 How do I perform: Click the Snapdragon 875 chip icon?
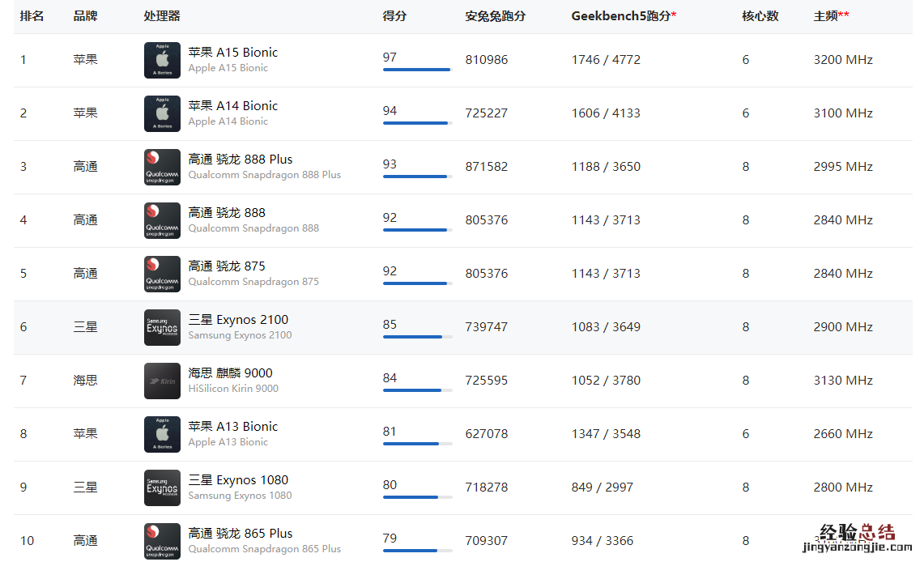click(x=162, y=274)
